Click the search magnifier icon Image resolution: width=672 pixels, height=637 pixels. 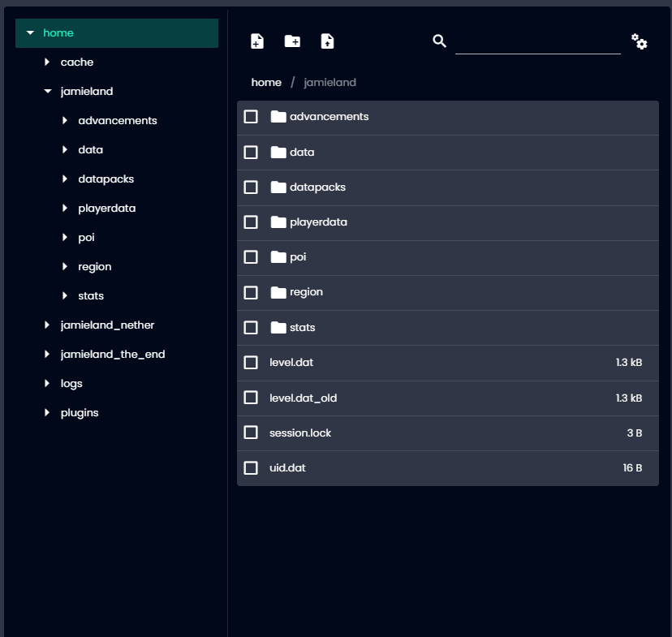point(439,41)
